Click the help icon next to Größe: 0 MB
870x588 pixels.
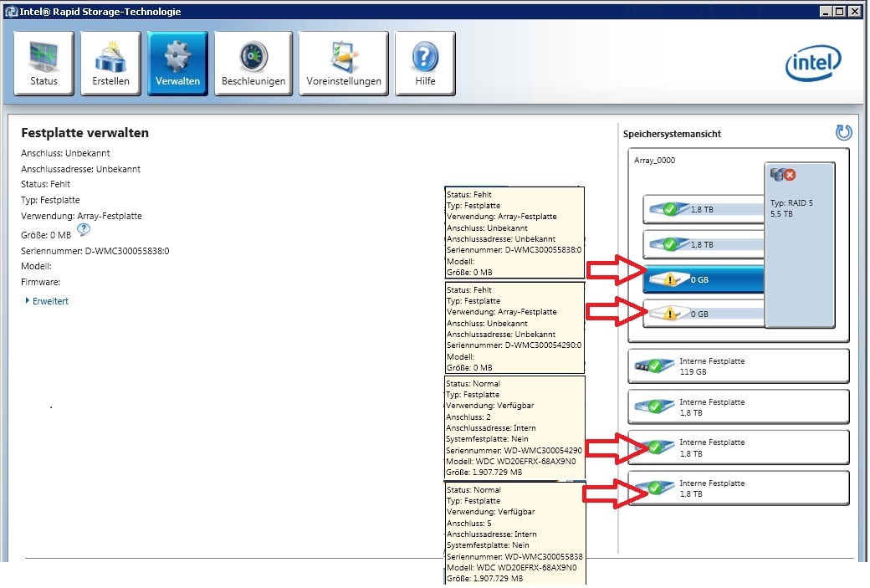[83, 229]
